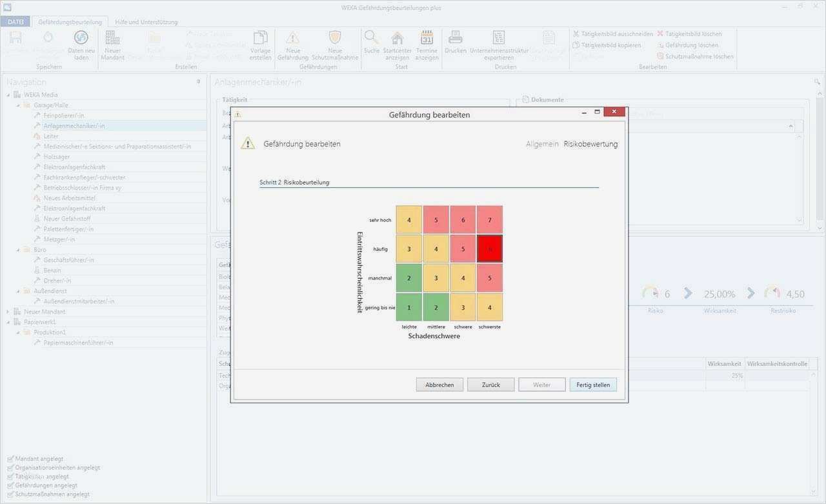Switch to the Gefährdungsbeurteilung ribbon tab
This screenshot has width=826, height=504.
[x=70, y=22]
